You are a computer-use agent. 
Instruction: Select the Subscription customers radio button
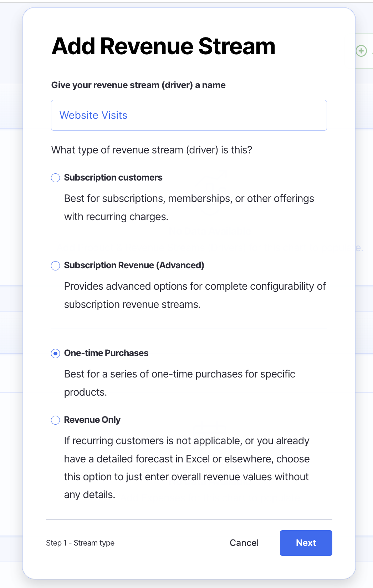[x=56, y=178]
